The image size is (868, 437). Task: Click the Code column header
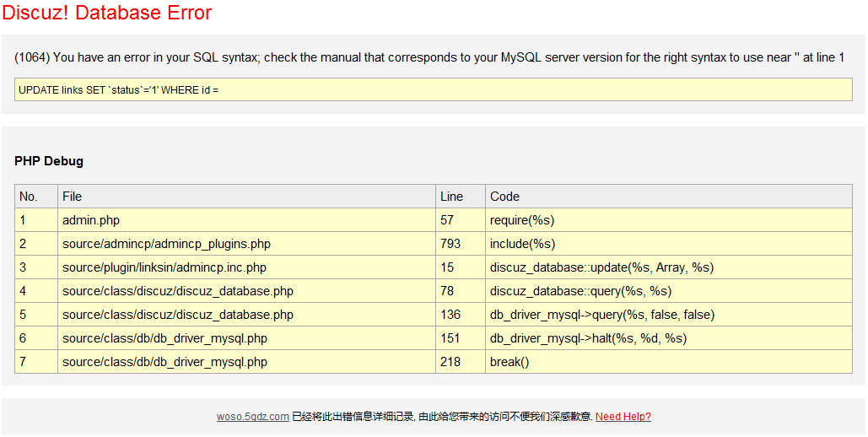504,197
